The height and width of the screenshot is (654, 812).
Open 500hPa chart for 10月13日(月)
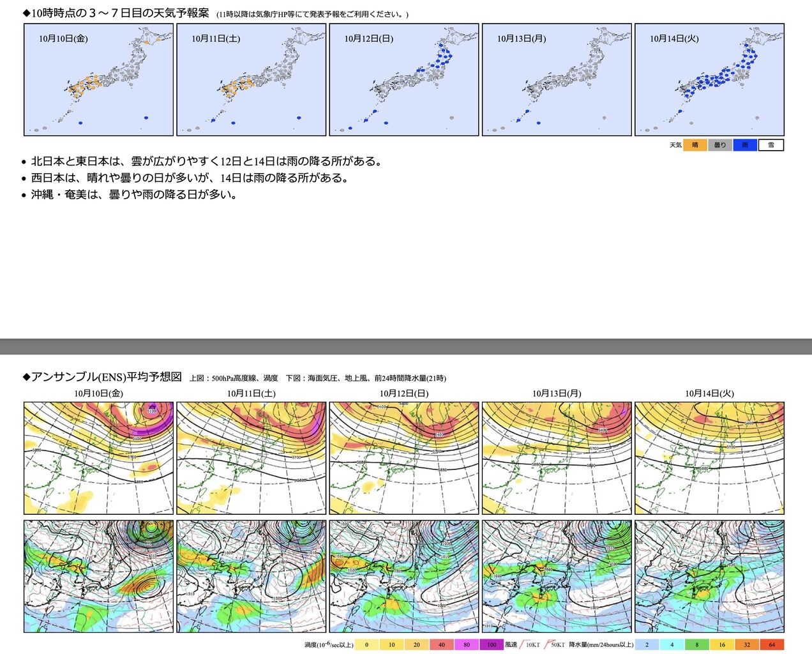tap(557, 458)
